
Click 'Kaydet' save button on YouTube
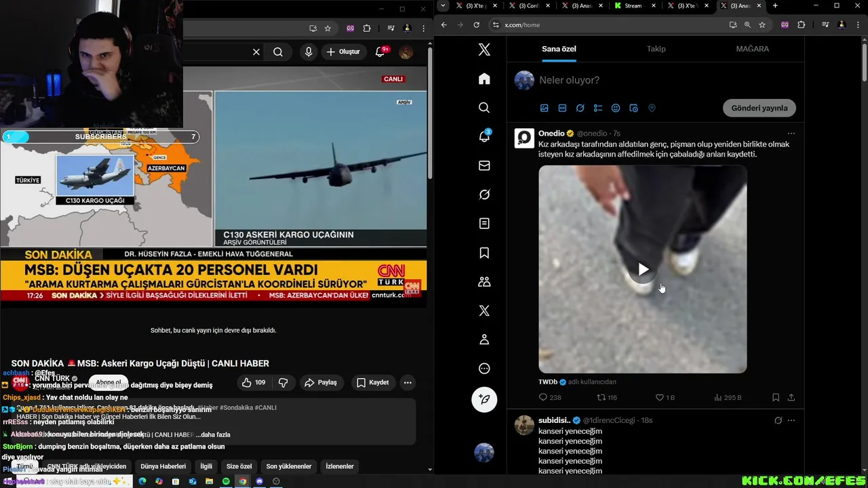point(372,382)
